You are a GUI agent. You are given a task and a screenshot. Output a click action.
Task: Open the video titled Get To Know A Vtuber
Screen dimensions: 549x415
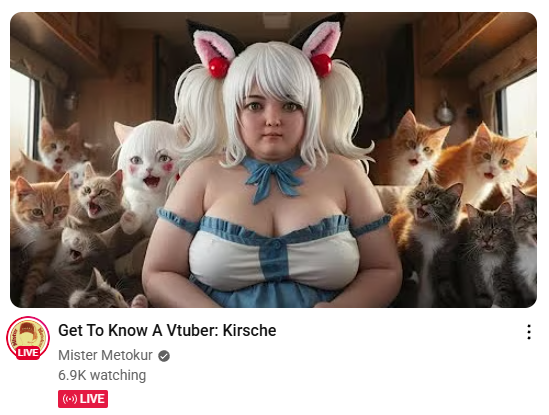coord(167,330)
